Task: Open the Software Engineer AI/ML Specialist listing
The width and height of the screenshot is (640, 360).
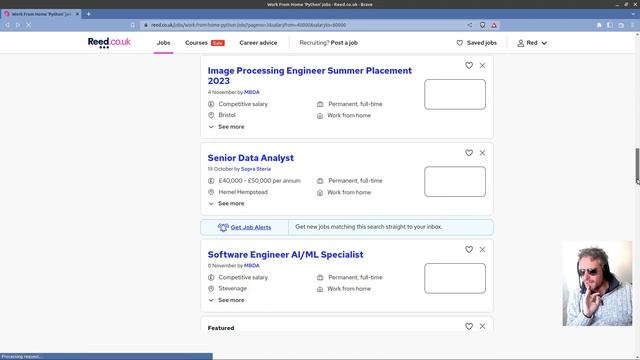Action: click(285, 255)
